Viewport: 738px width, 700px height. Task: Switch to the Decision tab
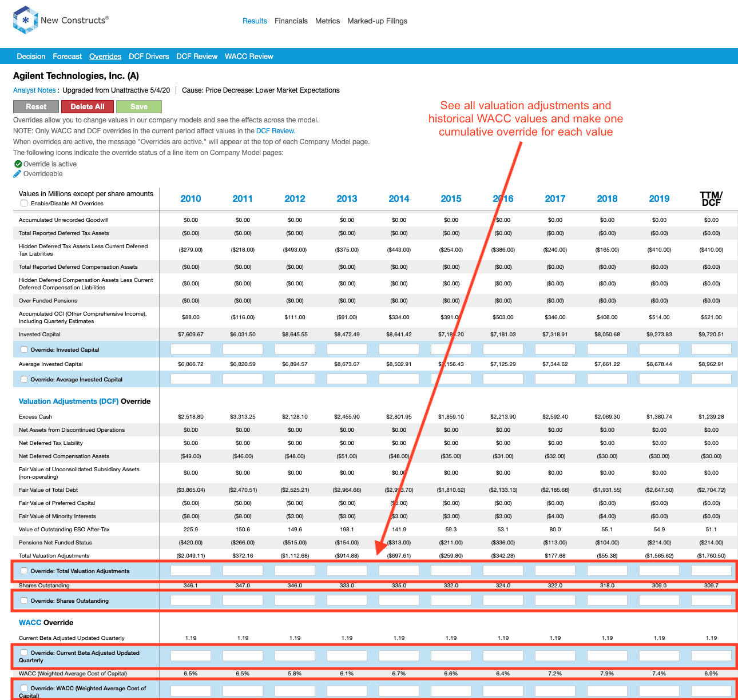31,57
